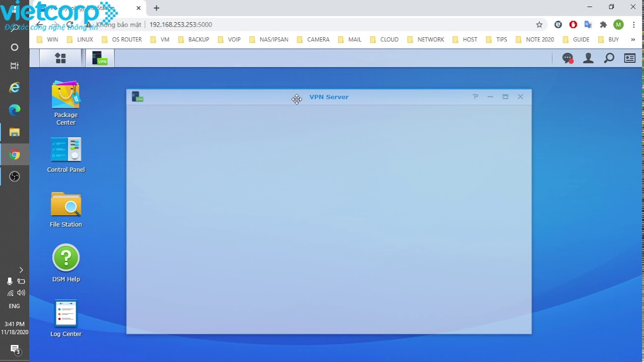Minimize the Chrome browser window
The height and width of the screenshot is (362, 644).
coord(590,7)
